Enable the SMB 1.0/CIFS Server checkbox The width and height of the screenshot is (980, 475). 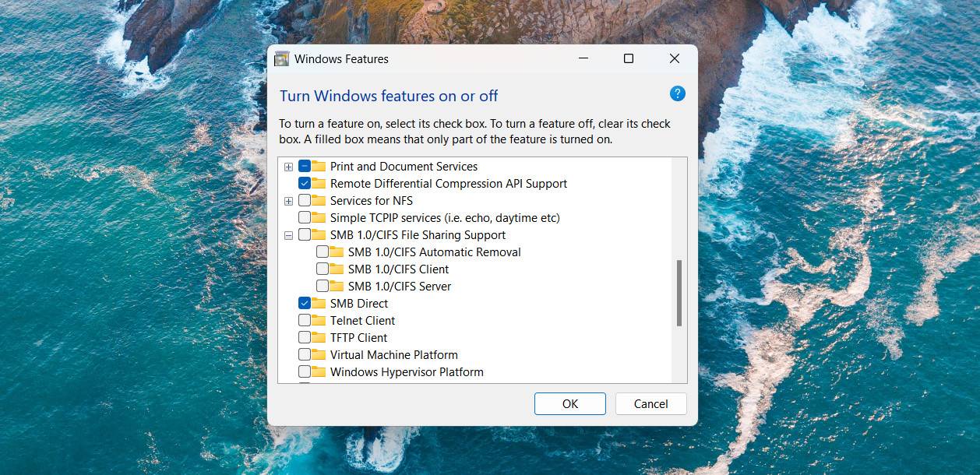(323, 286)
